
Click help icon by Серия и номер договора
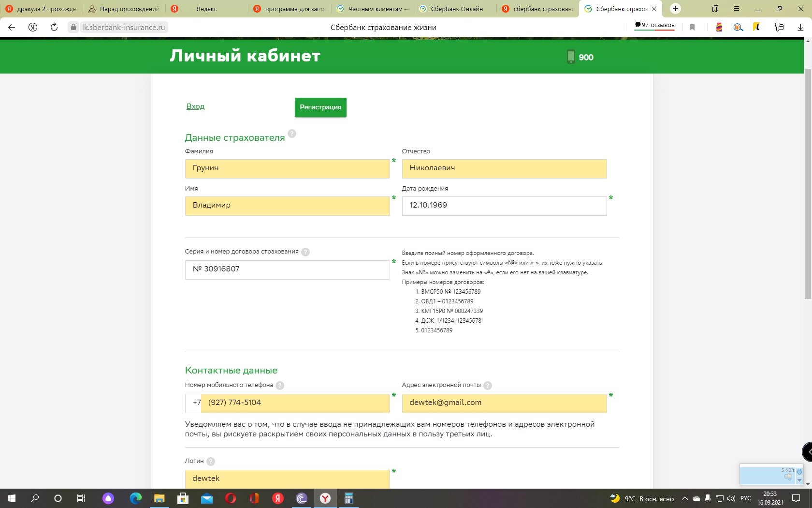(305, 252)
